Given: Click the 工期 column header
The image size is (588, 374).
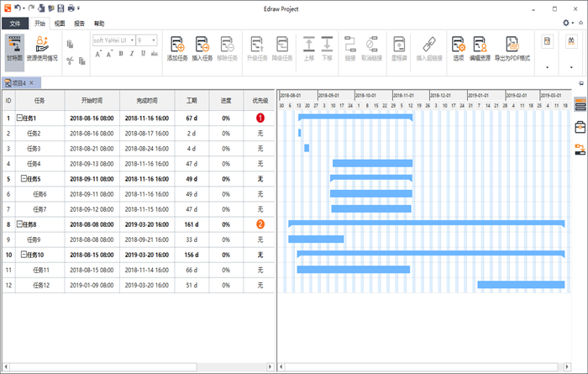Looking at the screenshot, I should coord(192,100).
